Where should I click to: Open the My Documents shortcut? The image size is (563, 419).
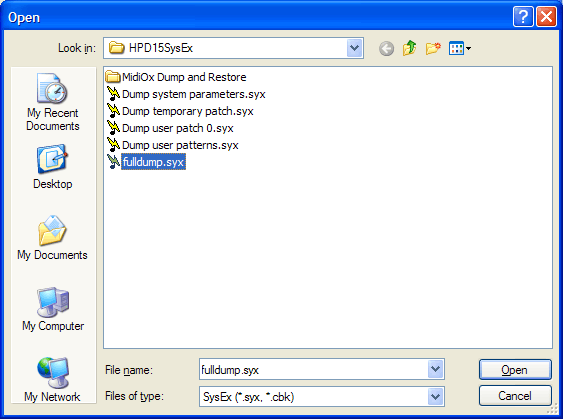[52, 238]
